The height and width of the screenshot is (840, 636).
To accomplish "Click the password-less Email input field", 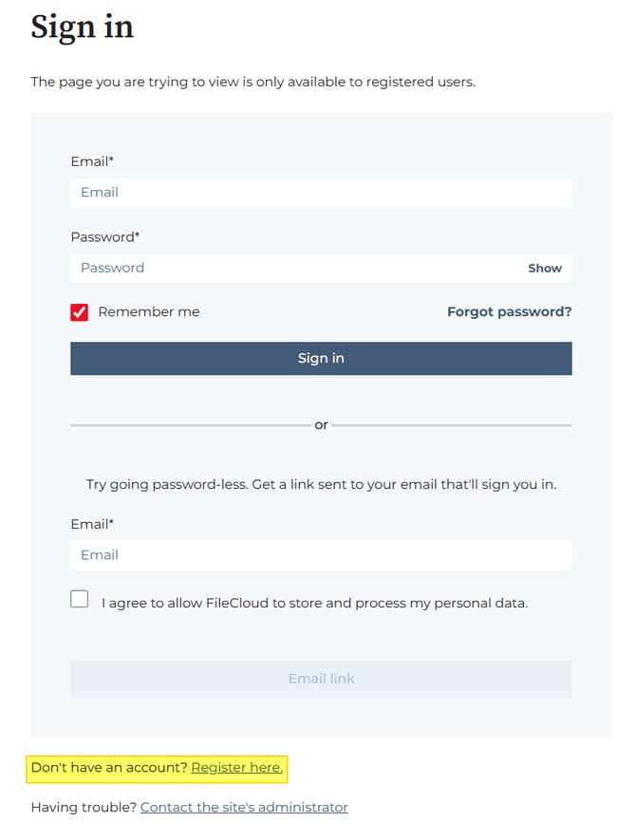I will tap(320, 555).
